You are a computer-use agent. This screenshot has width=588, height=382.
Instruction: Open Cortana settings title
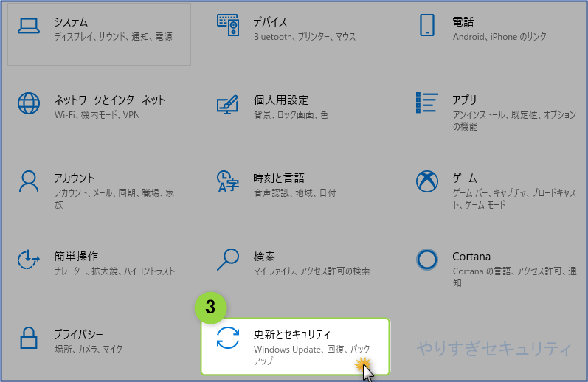pyautogui.click(x=471, y=257)
